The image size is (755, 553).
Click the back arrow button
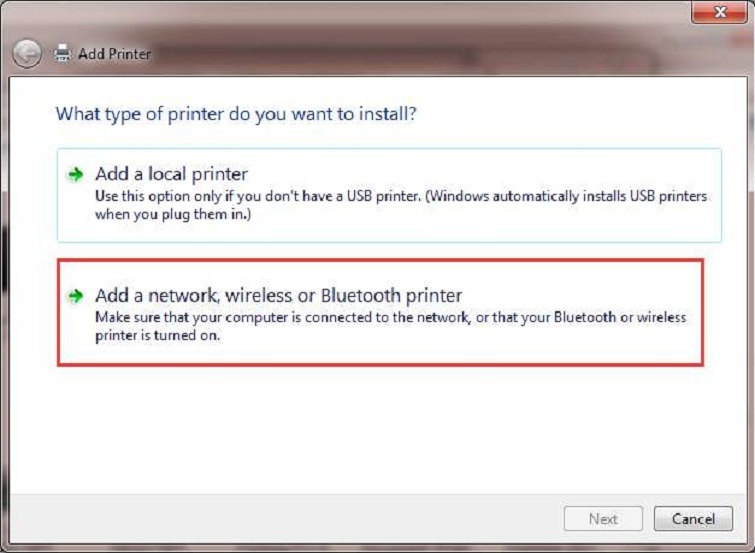click(28, 52)
